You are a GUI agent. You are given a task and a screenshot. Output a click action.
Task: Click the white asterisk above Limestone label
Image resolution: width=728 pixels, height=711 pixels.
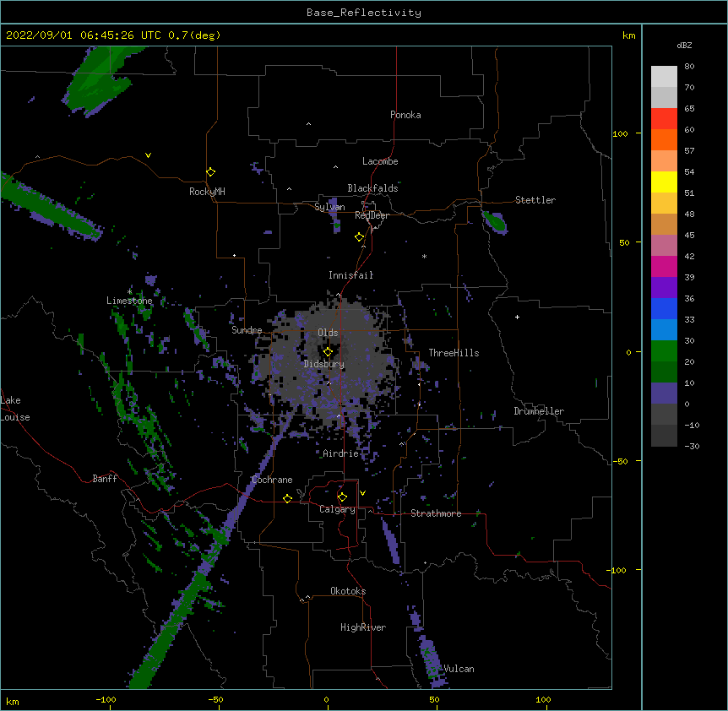pyautogui.click(x=130, y=291)
